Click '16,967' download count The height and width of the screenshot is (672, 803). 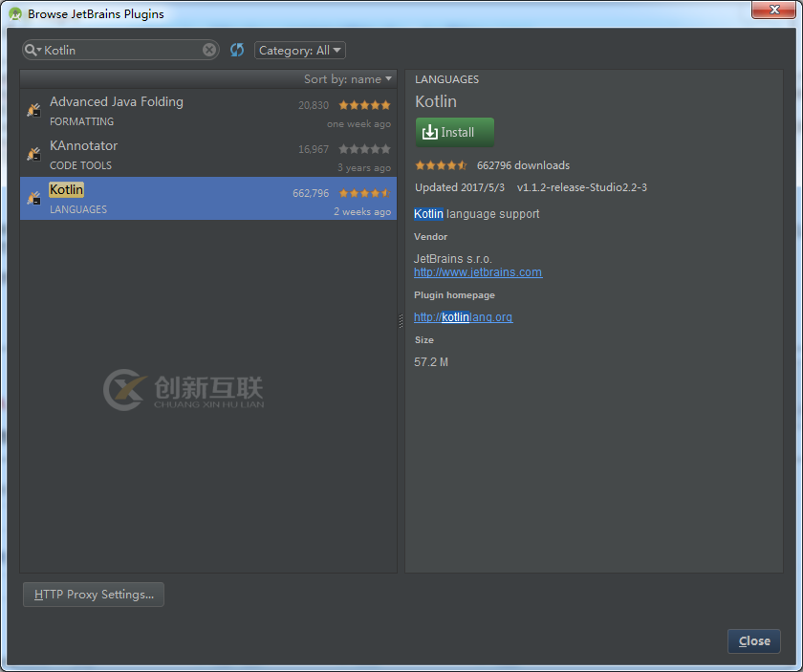tap(314, 149)
